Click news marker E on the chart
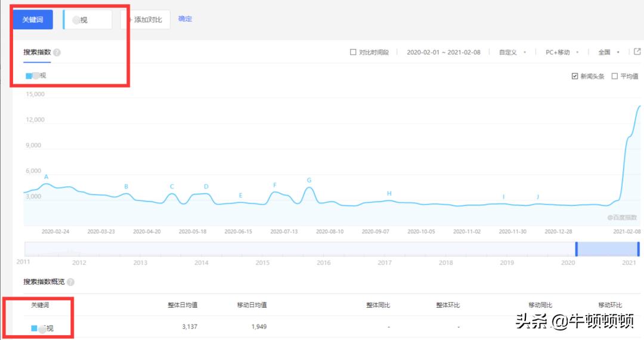Image resolution: width=644 pixels, height=340 pixels. point(241,196)
